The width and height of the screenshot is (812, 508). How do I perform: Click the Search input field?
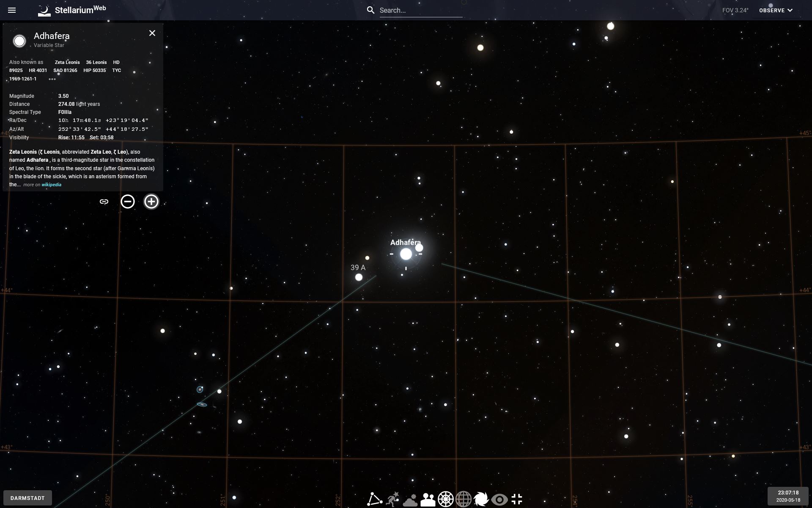point(420,10)
